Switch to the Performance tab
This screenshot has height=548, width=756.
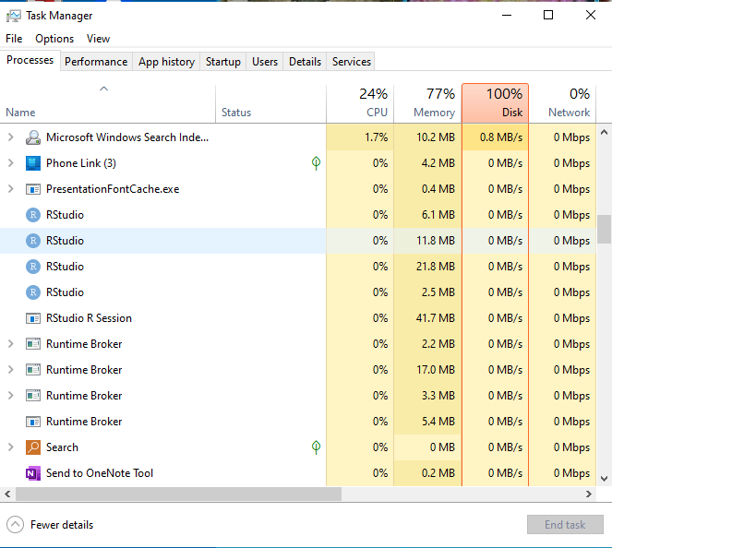click(96, 62)
